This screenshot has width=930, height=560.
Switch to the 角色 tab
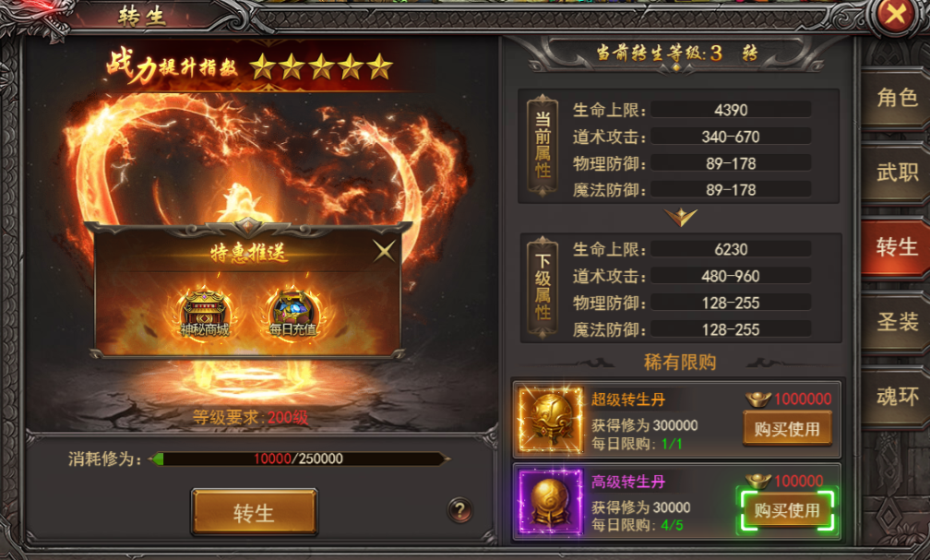pos(896,97)
